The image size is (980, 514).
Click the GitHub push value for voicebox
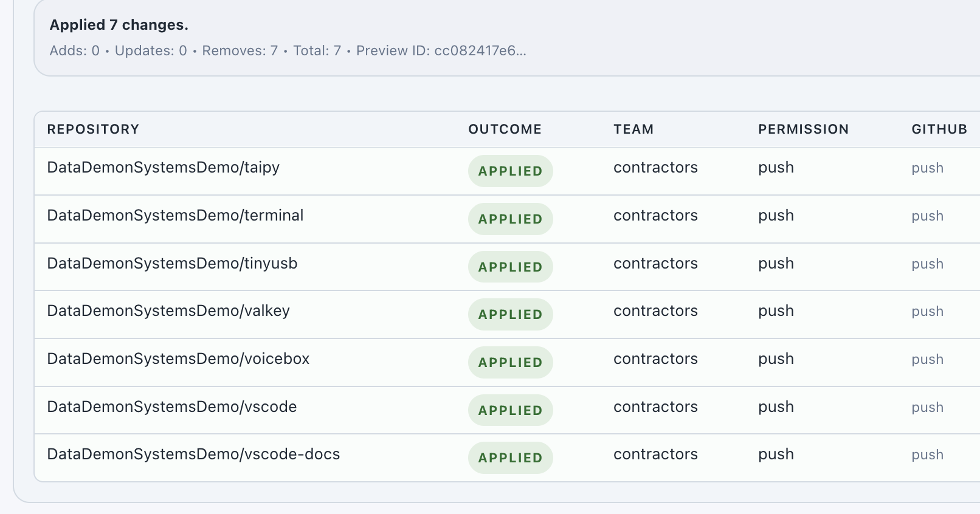[927, 360]
